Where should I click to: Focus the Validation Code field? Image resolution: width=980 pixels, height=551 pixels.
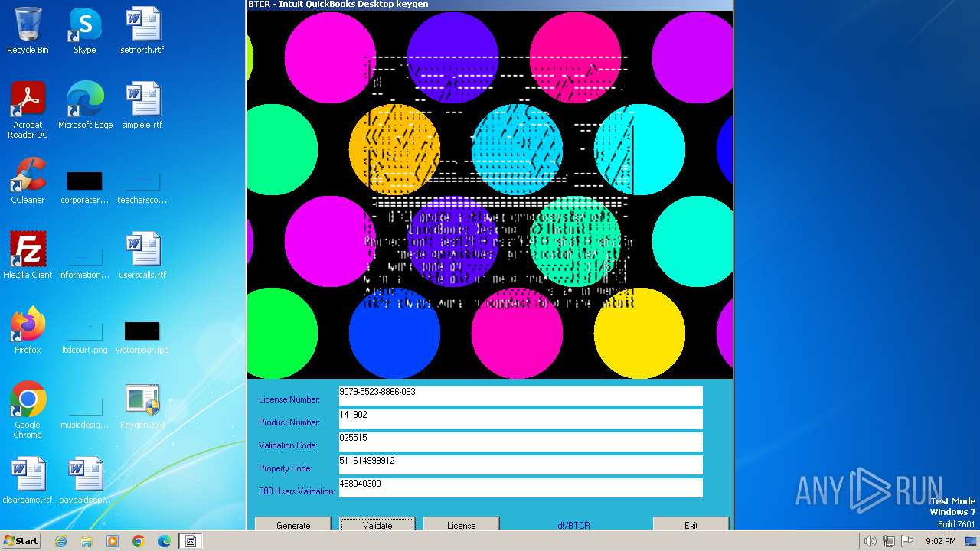(x=521, y=442)
